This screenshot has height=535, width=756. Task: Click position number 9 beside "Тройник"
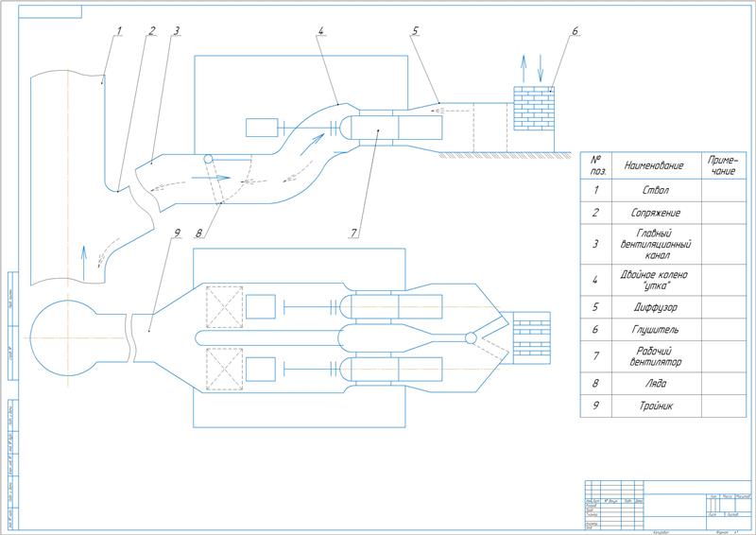[x=596, y=406]
